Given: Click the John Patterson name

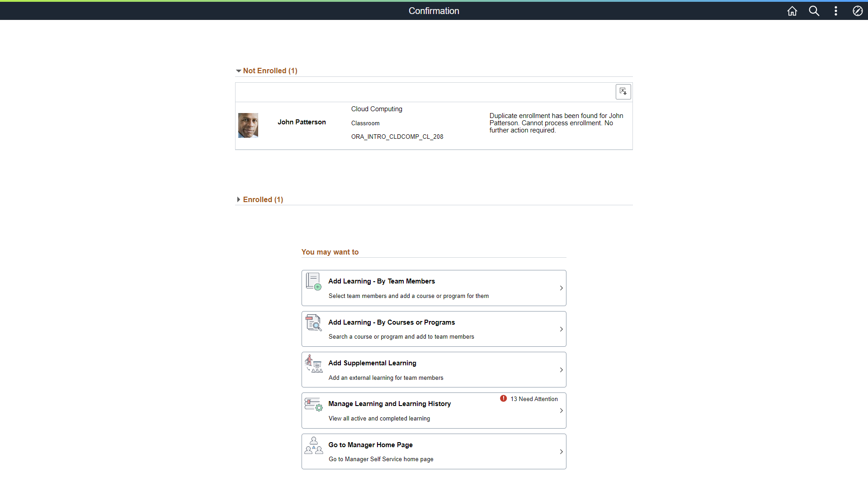Looking at the screenshot, I should tap(302, 122).
